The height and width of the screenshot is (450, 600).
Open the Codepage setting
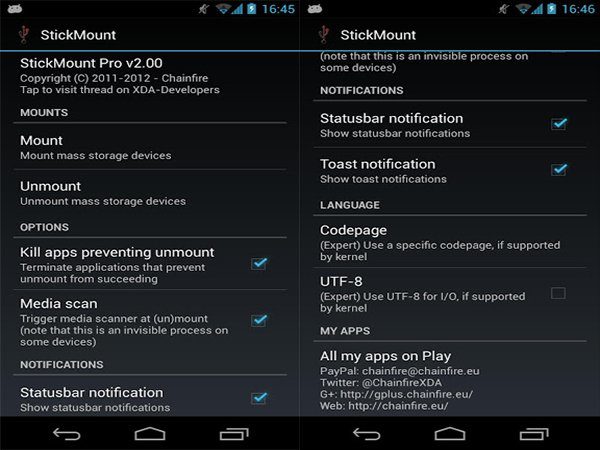[450, 242]
